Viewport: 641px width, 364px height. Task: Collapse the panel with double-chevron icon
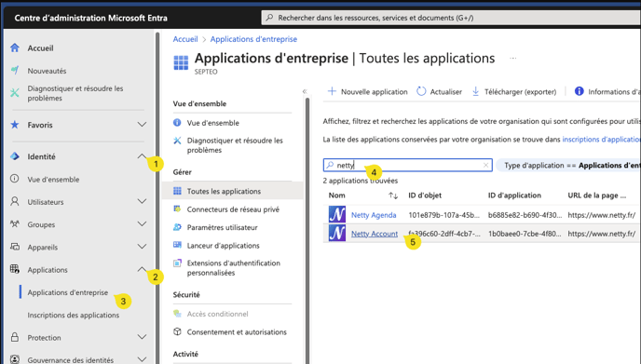305,91
